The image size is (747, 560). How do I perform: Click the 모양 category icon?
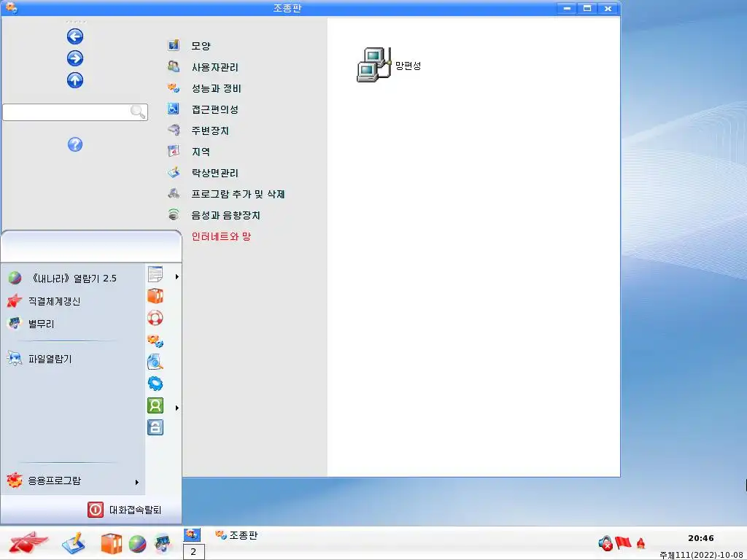(x=174, y=45)
